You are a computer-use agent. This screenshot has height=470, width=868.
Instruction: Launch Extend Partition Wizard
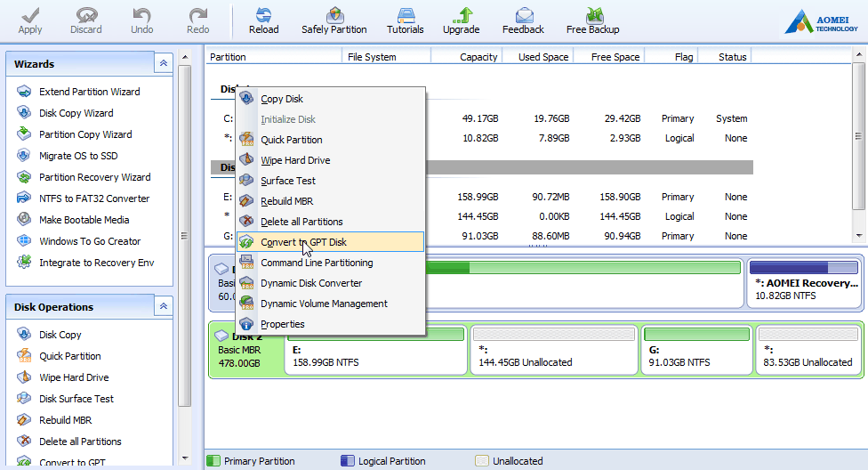coord(89,92)
